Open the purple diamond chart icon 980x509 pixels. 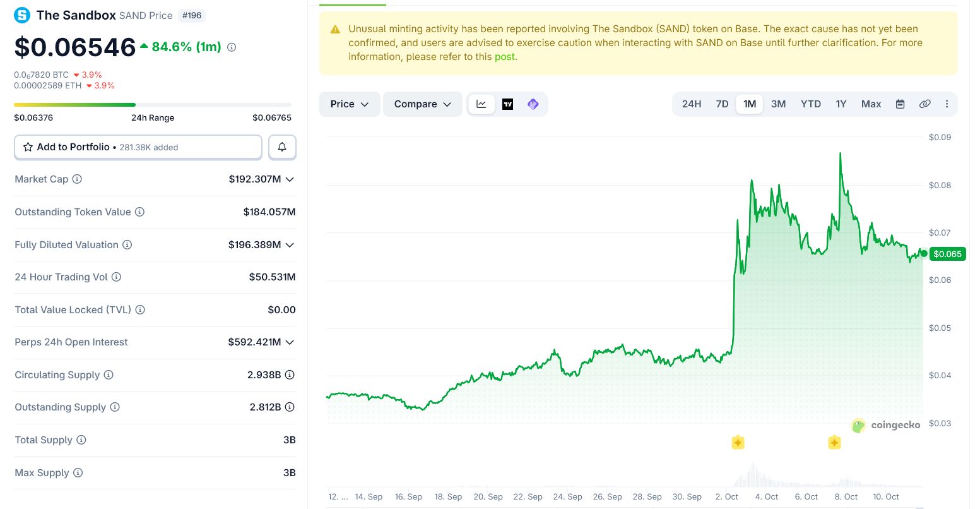point(533,104)
